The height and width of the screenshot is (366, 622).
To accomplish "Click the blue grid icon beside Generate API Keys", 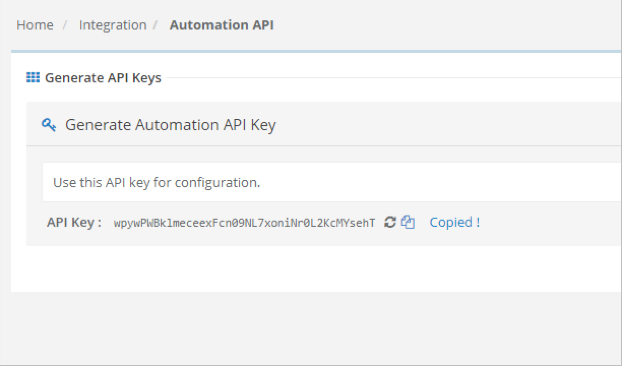I will click(33, 77).
